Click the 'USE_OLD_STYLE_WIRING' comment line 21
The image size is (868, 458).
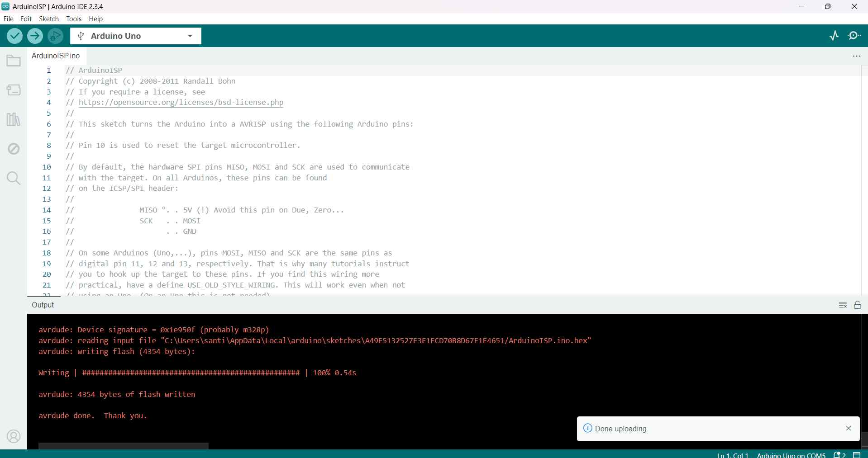235,285
